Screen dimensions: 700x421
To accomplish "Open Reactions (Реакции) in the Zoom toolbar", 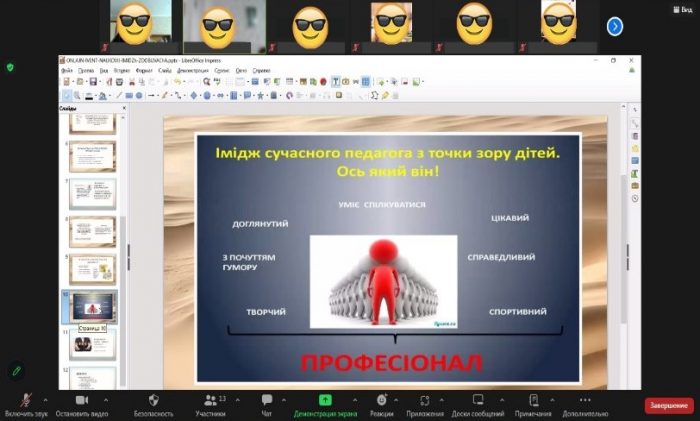I will pos(382,400).
